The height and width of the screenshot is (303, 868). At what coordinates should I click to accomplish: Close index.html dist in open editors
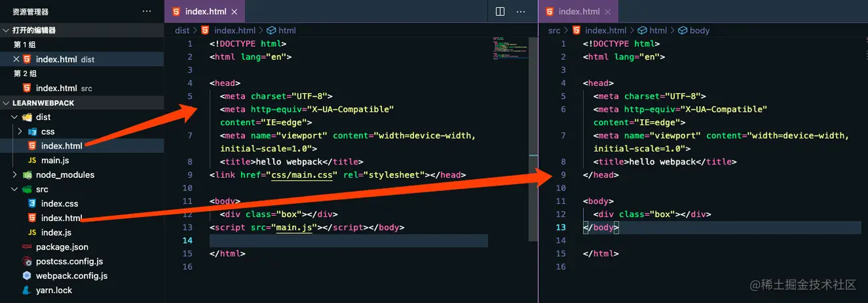click(17, 59)
